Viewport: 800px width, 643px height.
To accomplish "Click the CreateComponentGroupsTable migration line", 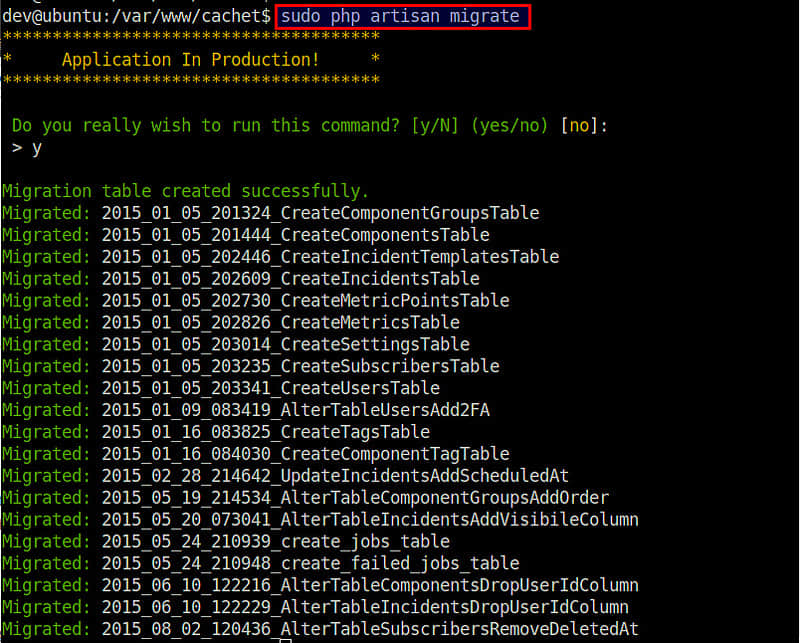I will click(x=320, y=213).
